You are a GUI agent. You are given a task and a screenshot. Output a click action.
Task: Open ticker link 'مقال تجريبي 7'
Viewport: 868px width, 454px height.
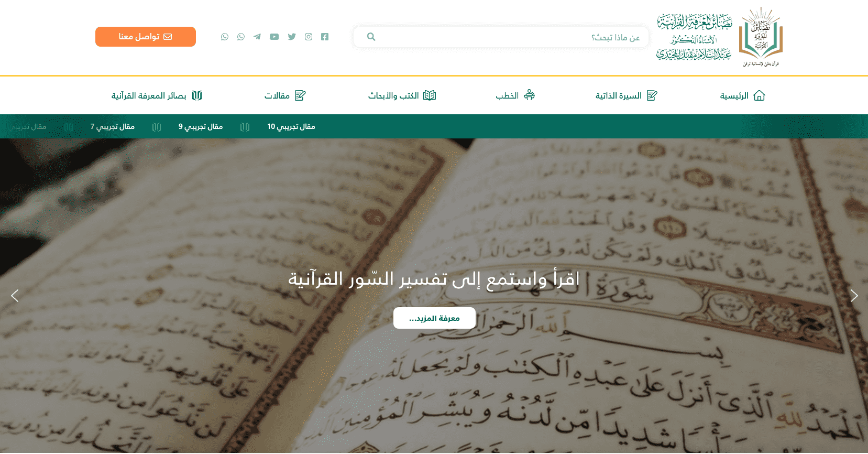coord(113,127)
